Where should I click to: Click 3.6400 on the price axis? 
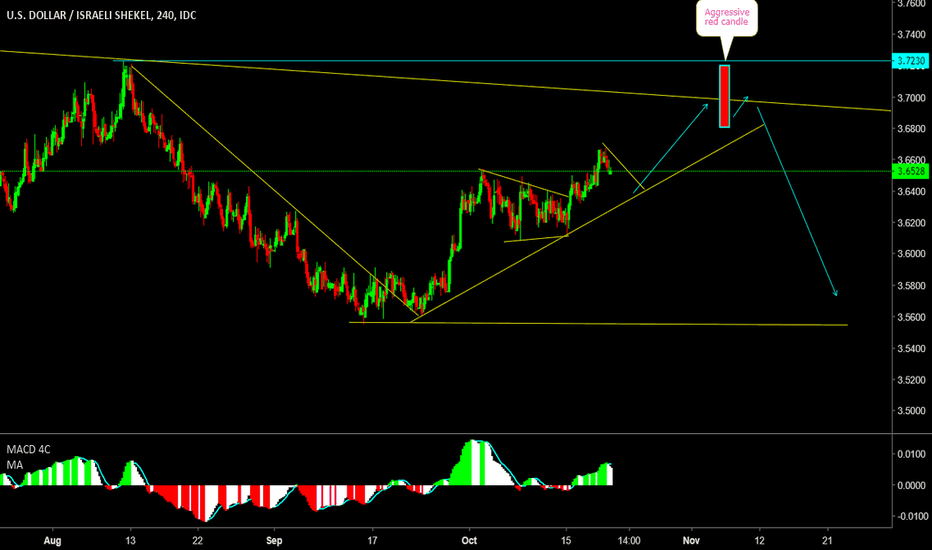tap(911, 191)
